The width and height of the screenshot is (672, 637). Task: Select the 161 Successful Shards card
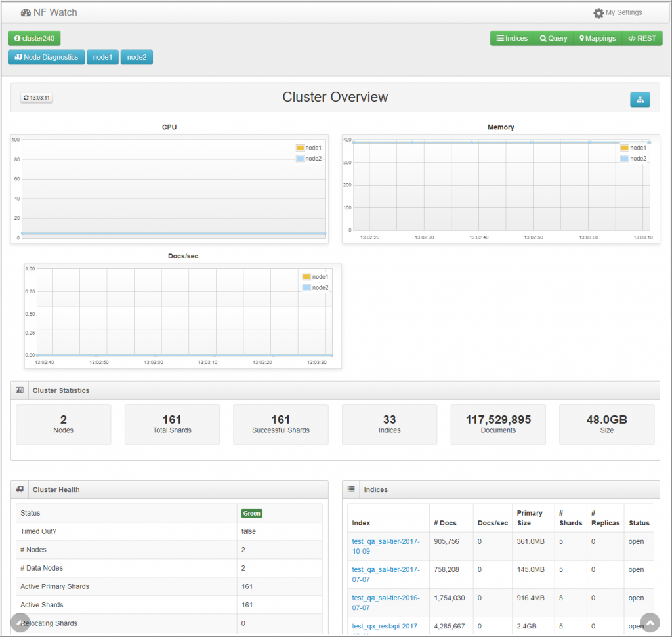tap(281, 424)
